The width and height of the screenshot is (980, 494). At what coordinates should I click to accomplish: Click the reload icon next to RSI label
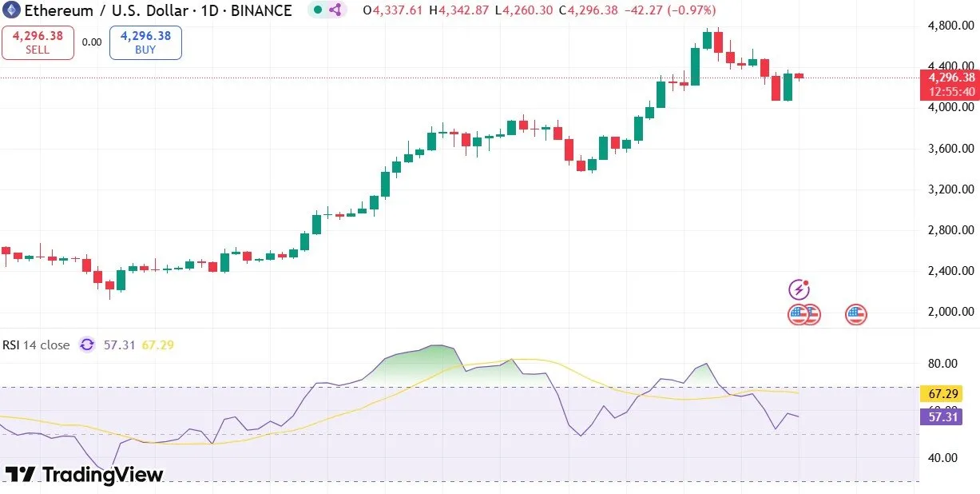(x=86, y=345)
